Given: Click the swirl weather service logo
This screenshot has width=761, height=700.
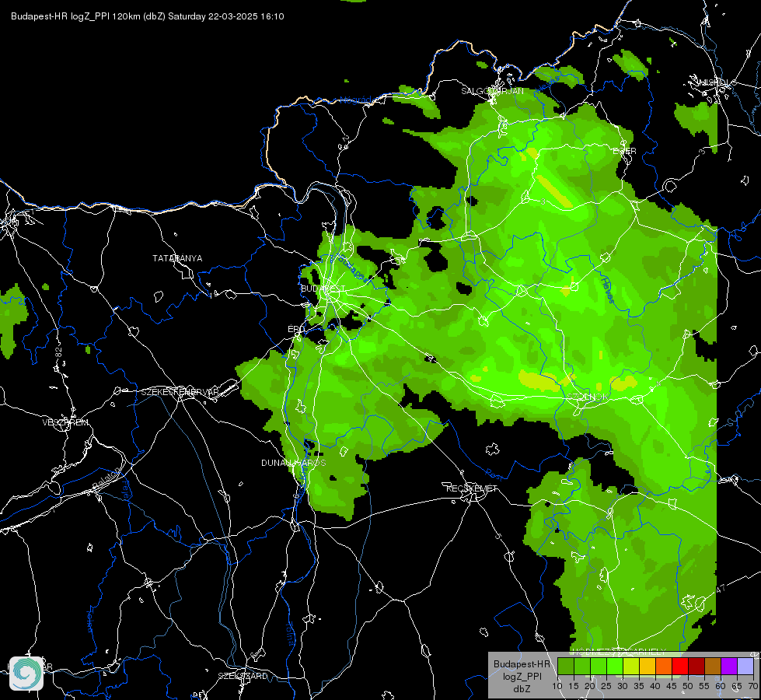Looking at the screenshot, I should point(26,673).
